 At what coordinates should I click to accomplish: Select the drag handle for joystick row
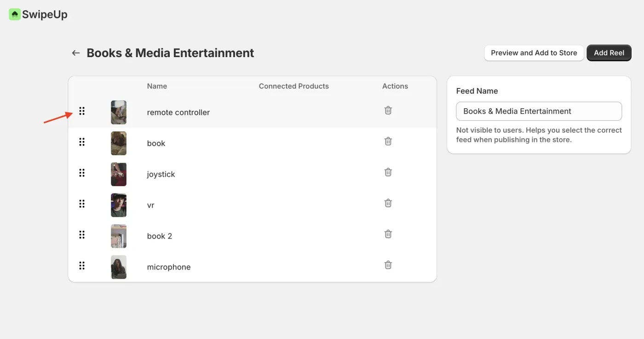[82, 173]
